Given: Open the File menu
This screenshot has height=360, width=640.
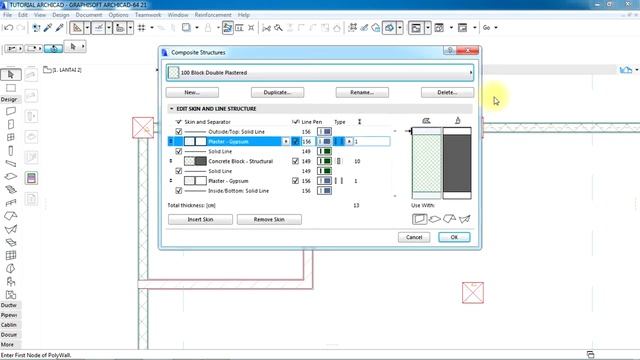Looking at the screenshot, I should point(7,15).
